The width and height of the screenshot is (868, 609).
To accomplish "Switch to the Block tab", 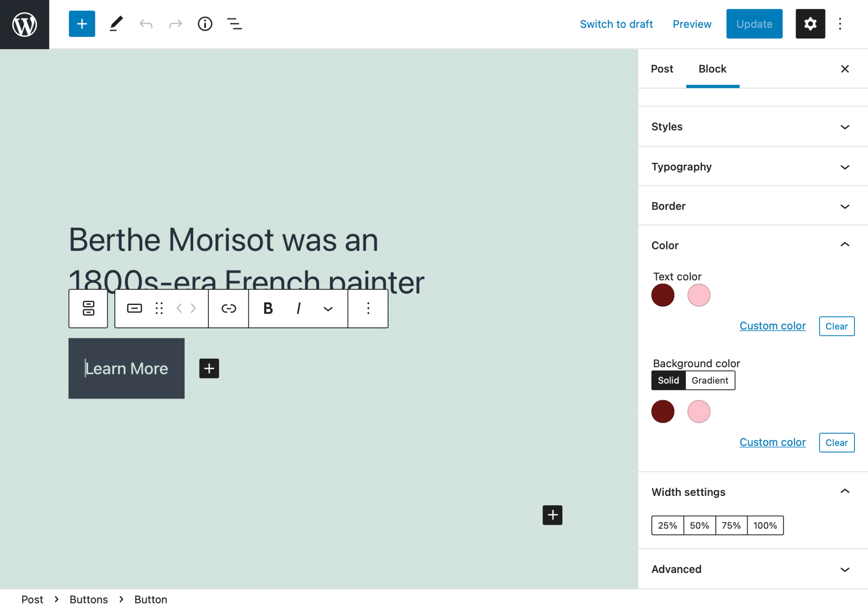I will pos(712,69).
